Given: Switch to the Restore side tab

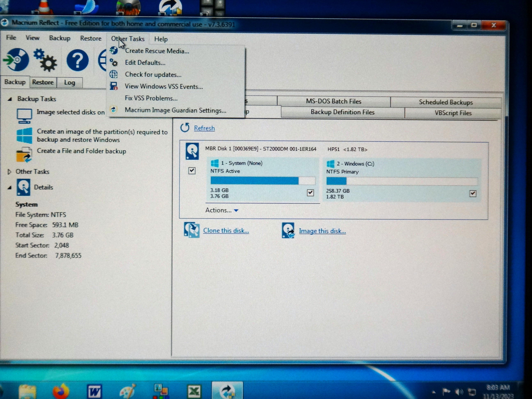Looking at the screenshot, I should 43,82.
